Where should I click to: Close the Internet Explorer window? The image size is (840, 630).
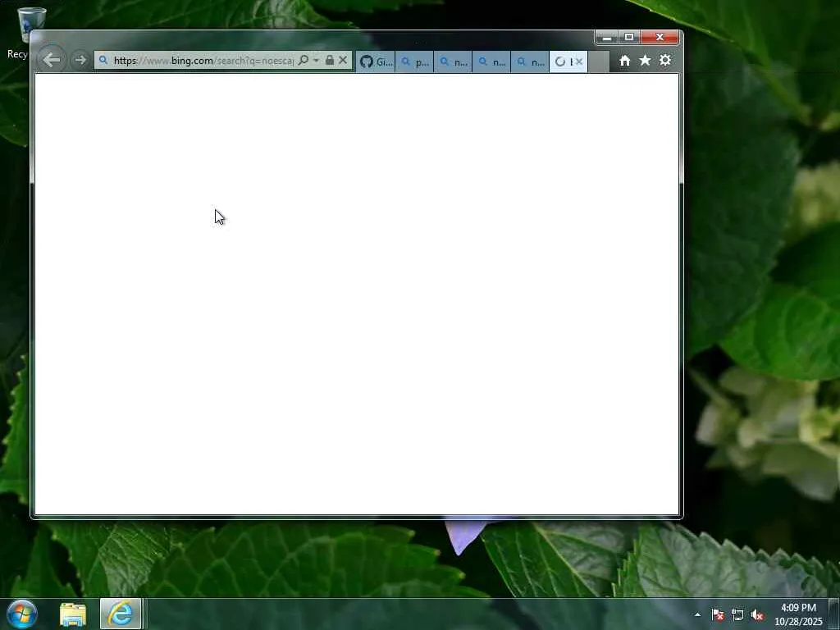click(660, 38)
